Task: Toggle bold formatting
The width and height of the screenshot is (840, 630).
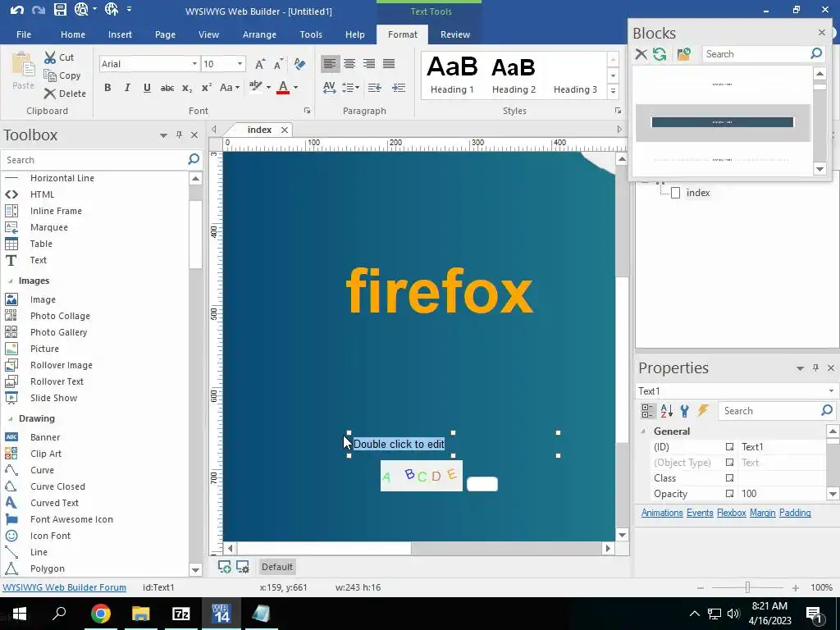Action: pos(107,88)
